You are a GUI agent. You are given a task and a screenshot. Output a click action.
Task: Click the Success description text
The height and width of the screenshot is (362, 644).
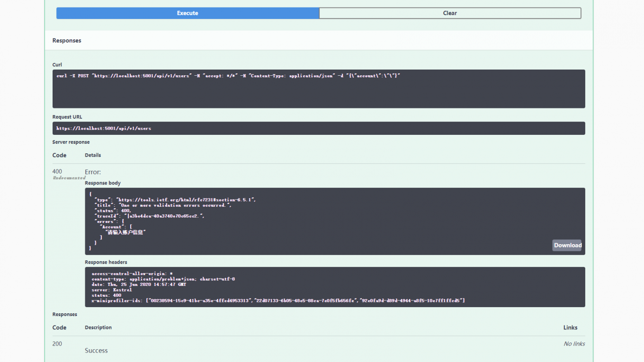pyautogui.click(x=96, y=351)
